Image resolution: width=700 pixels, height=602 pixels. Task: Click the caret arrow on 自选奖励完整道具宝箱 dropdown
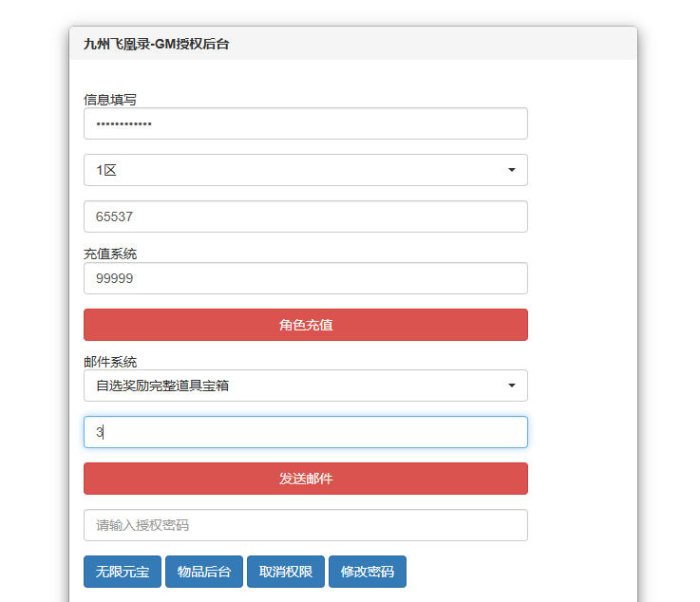pyautogui.click(x=512, y=386)
